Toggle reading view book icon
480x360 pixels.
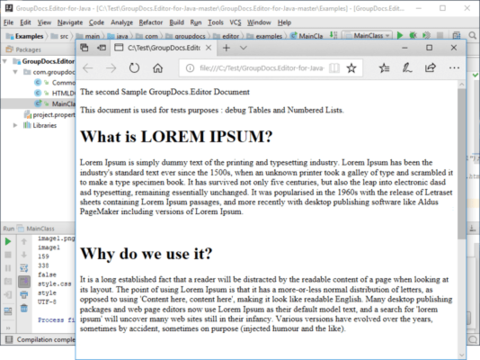coord(334,68)
